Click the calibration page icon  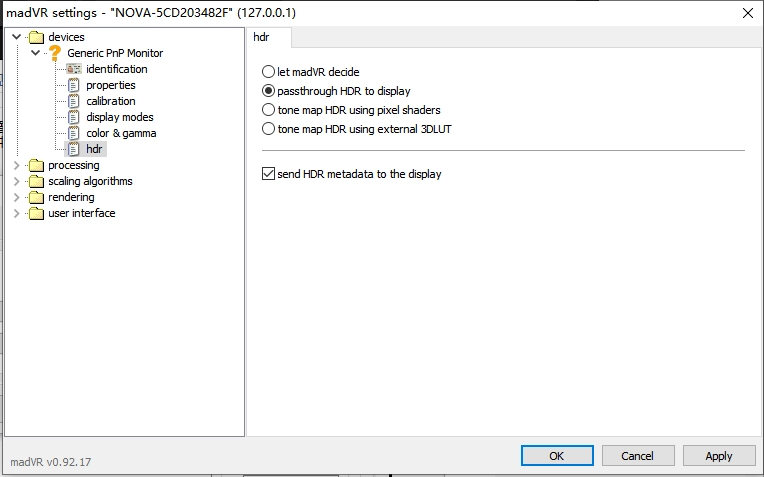[x=74, y=101]
